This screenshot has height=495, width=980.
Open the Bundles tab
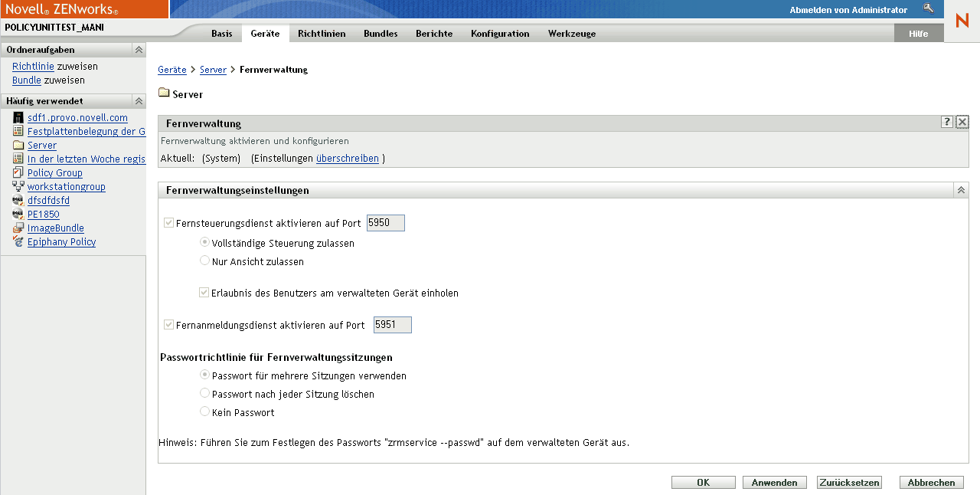click(x=381, y=34)
